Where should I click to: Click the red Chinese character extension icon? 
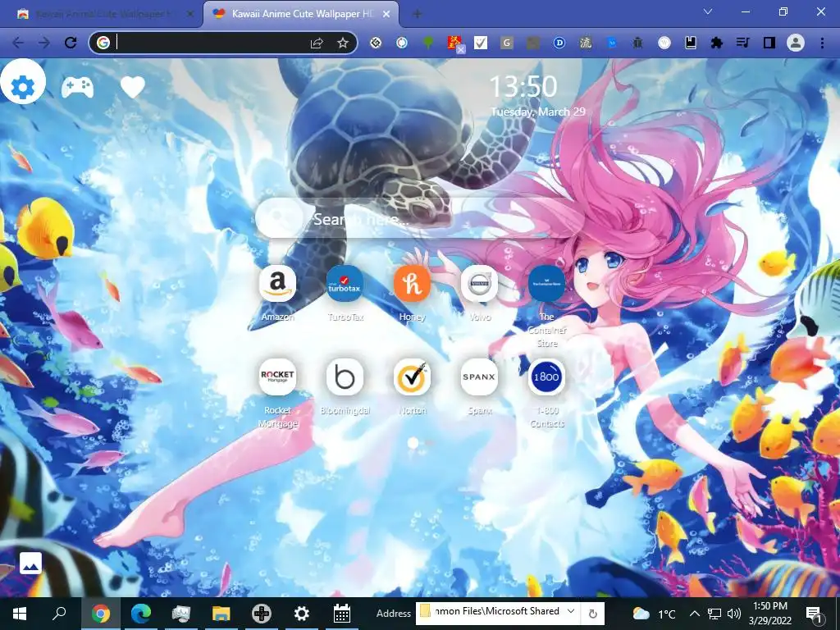tap(454, 43)
